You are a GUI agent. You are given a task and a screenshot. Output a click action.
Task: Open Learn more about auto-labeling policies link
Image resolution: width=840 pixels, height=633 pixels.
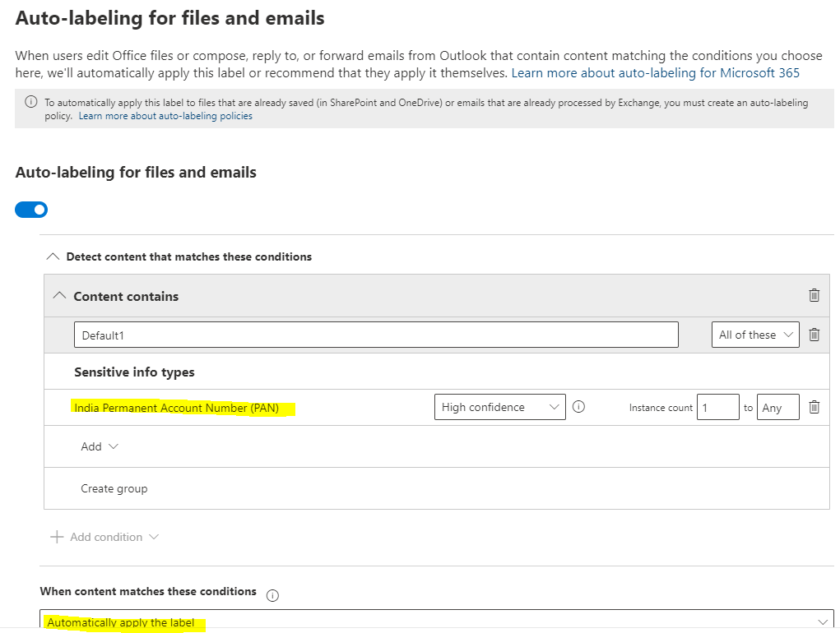[165, 116]
